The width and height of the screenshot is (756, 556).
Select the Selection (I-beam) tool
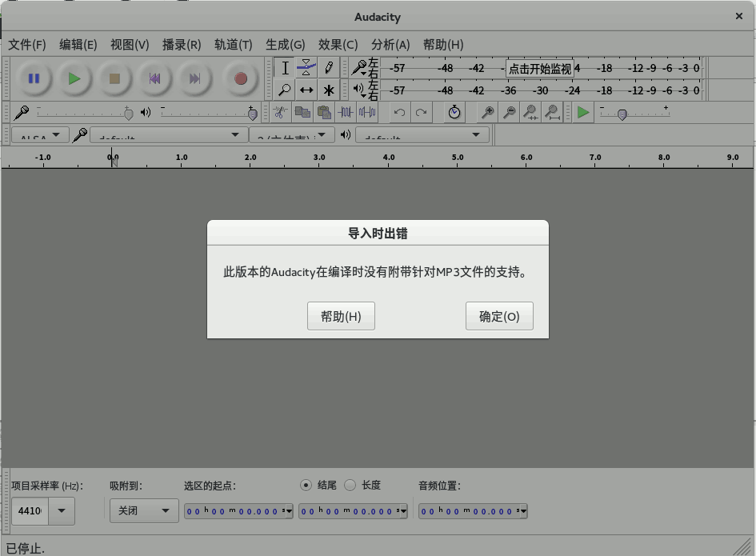pos(285,68)
